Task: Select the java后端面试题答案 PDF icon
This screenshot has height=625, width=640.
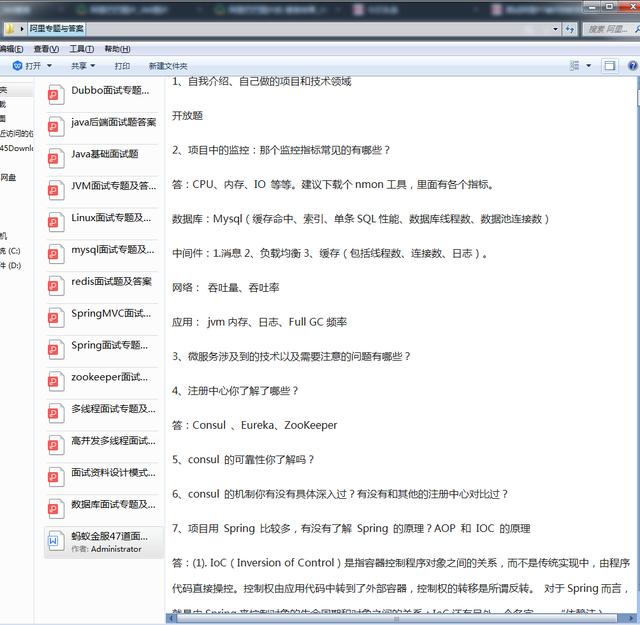Action: click(55, 127)
